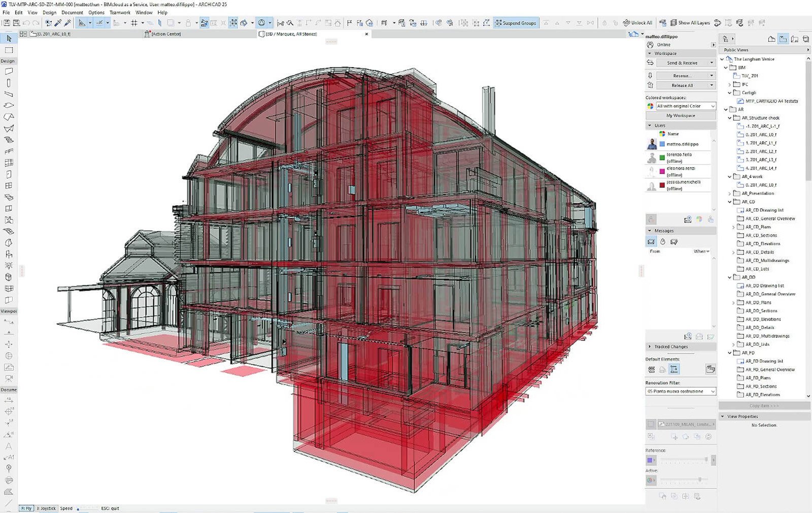Open the Show All Layers tool
The width and height of the screenshot is (812, 513).
pyautogui.click(x=690, y=23)
